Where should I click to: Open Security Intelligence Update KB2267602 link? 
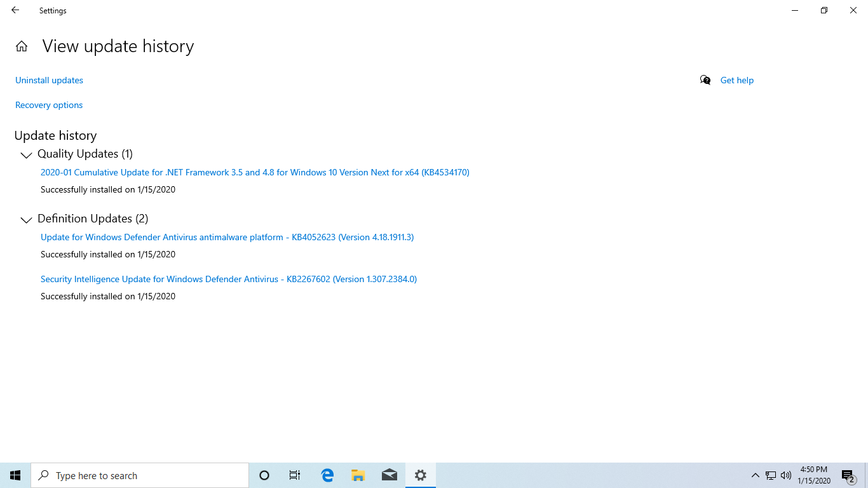(x=229, y=279)
